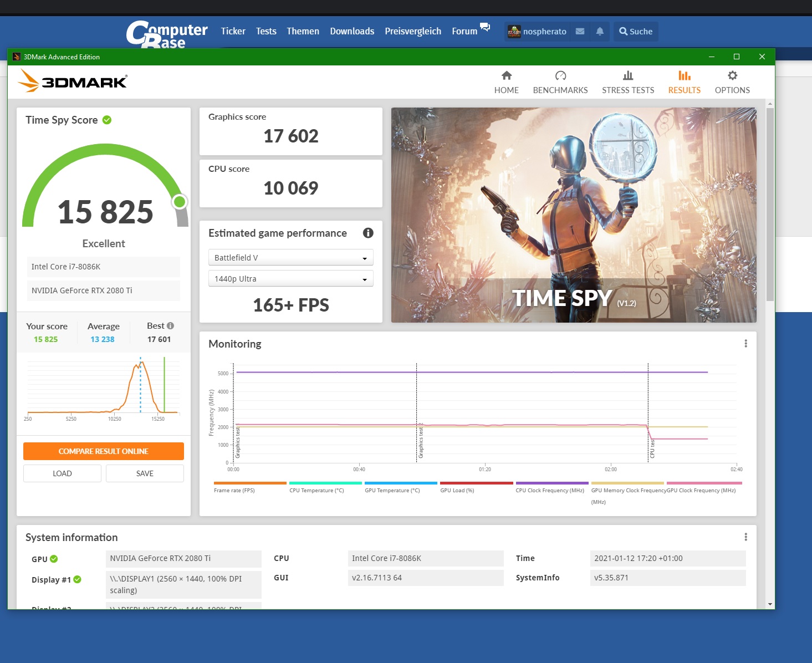Open Themen in ComputerBase navigation
812x663 pixels.
[x=303, y=32]
